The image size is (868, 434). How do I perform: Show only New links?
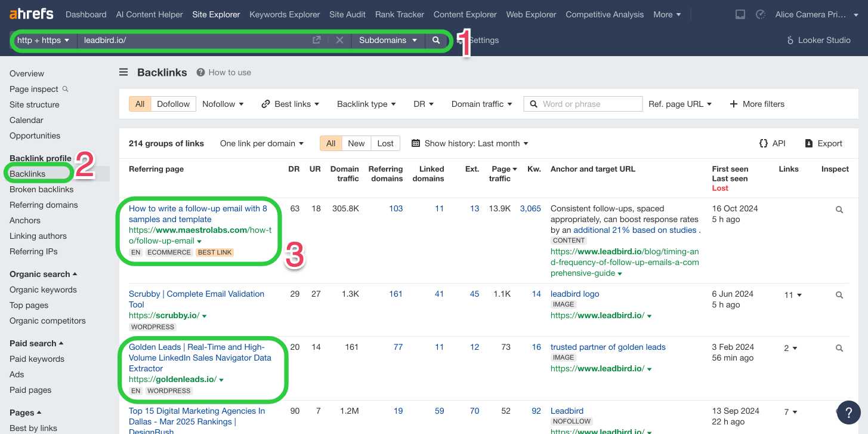(x=356, y=143)
